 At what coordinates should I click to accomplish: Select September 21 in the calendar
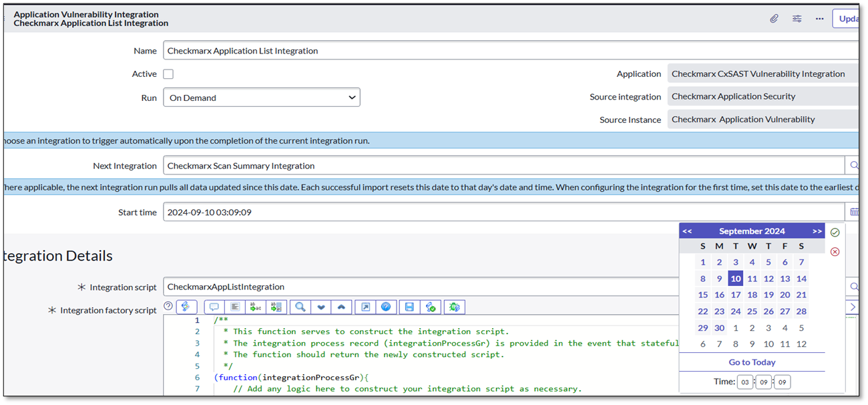coord(801,295)
